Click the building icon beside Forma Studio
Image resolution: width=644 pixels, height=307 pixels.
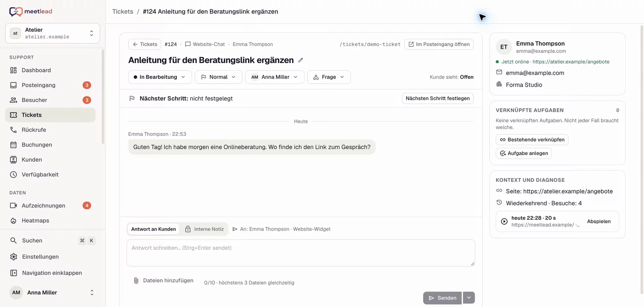[499, 84]
